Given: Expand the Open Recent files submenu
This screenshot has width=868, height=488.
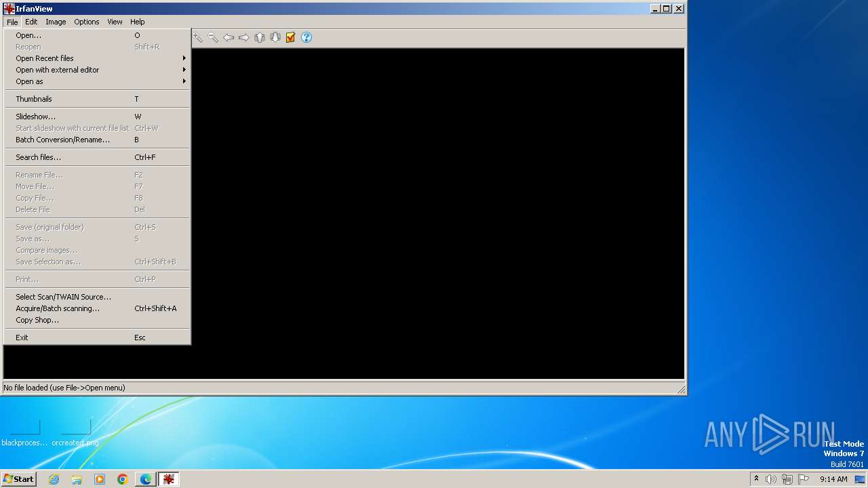Looking at the screenshot, I should 97,58.
